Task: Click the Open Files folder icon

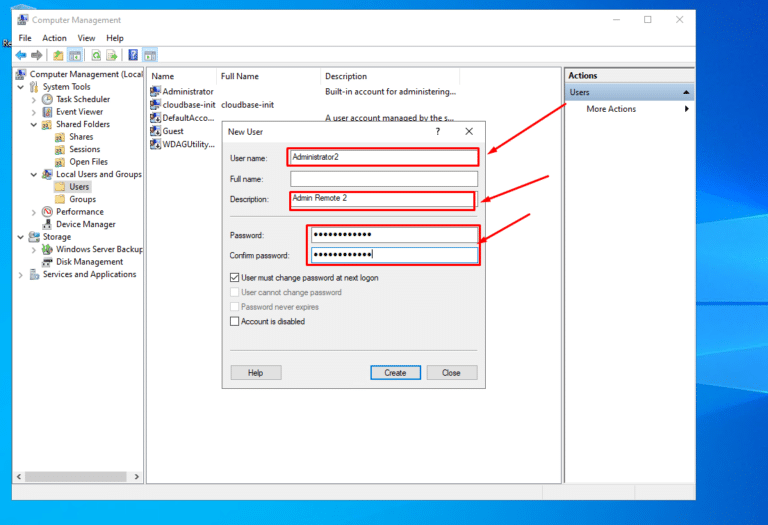Action: tap(60, 162)
